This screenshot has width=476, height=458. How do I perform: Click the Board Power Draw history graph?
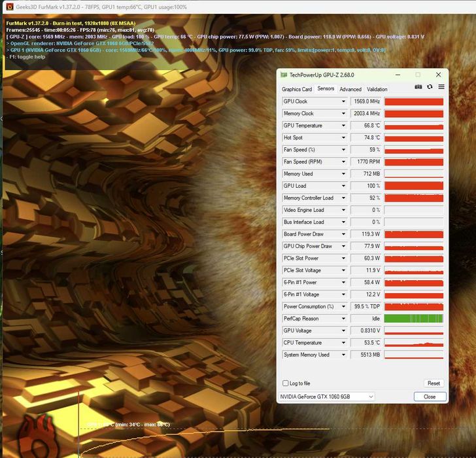(x=414, y=234)
